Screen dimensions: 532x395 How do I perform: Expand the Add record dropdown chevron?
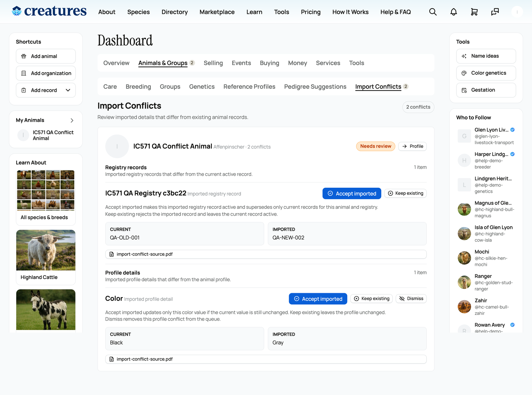(68, 90)
